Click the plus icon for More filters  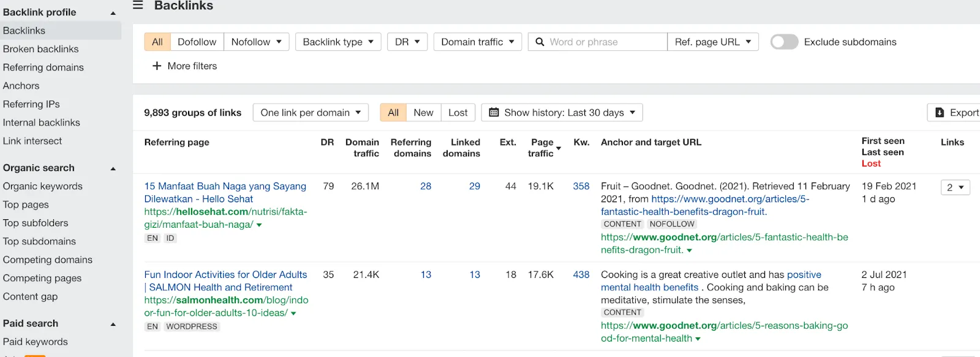point(157,66)
